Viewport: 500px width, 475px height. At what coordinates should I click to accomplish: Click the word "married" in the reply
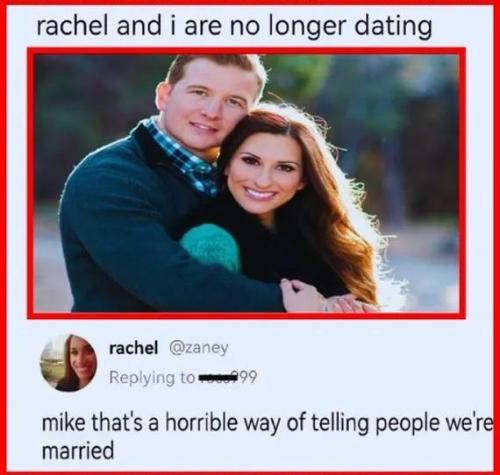(x=78, y=451)
